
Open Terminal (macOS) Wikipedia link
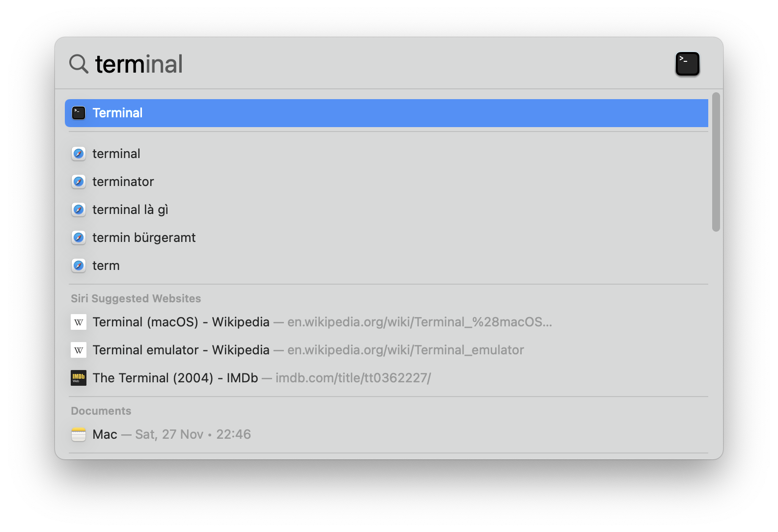point(181,322)
